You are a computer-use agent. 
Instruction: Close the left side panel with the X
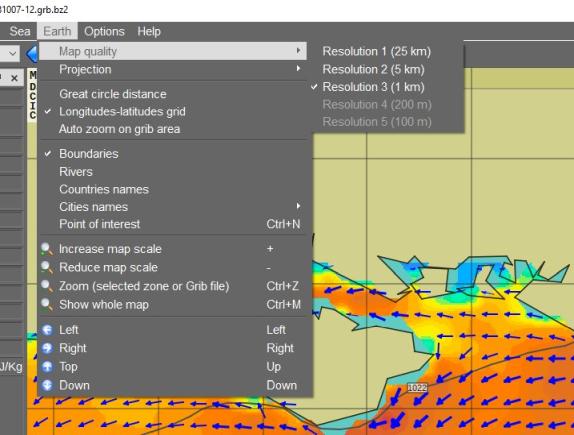14,78
